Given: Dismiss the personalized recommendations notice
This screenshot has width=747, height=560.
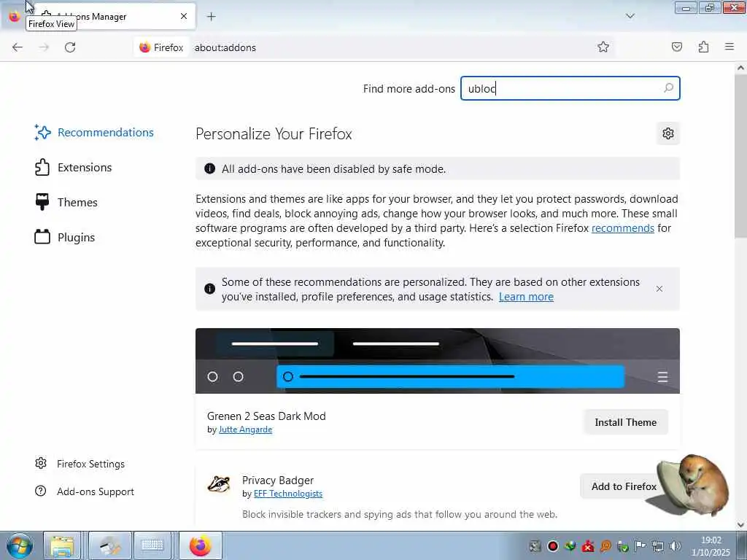Looking at the screenshot, I should pos(659,289).
